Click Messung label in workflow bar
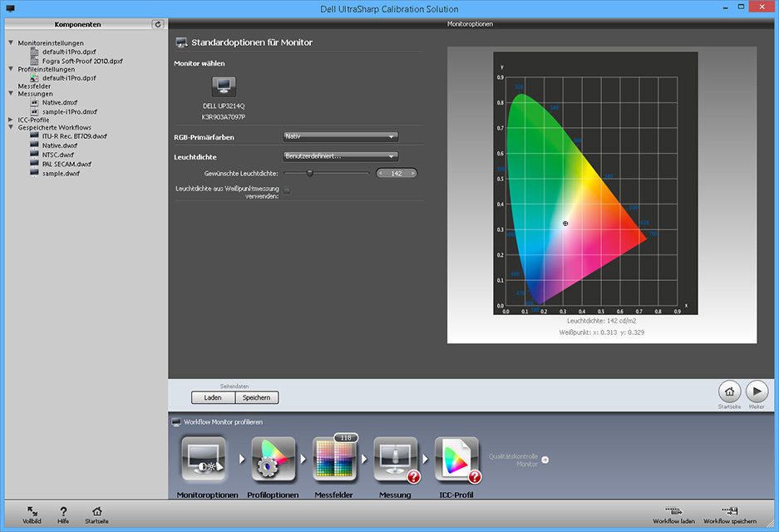The image size is (779, 532). 395,495
